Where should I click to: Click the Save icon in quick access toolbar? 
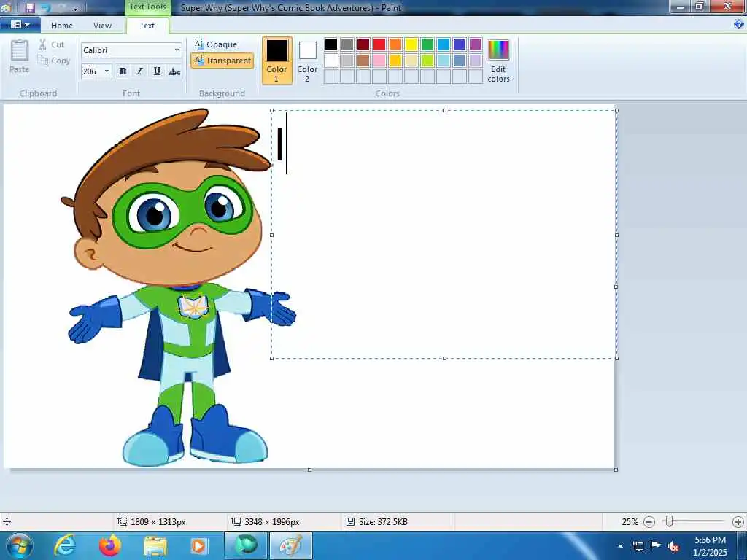click(x=29, y=7)
